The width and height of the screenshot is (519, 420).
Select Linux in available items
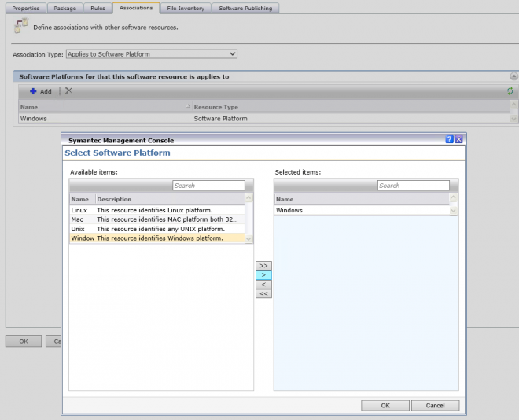click(157, 210)
